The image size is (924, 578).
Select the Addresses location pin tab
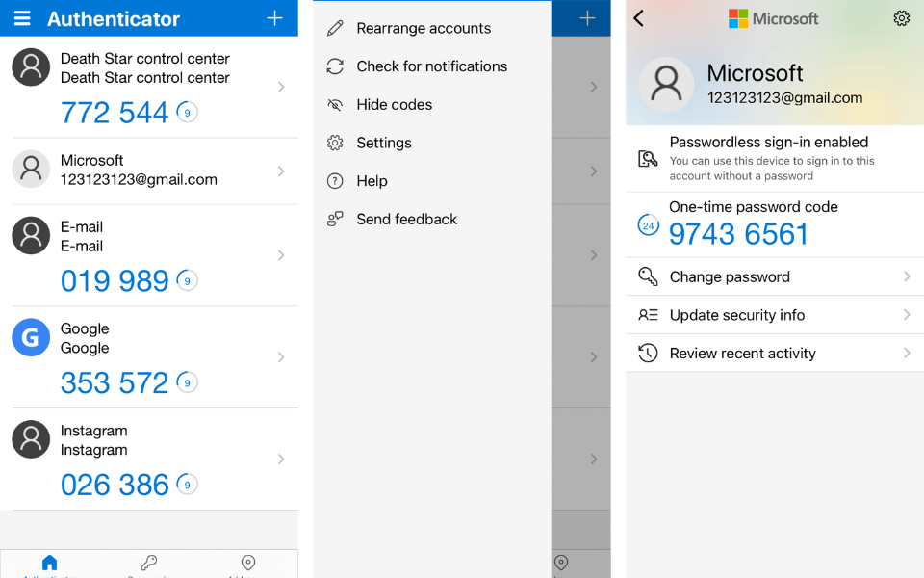tap(248, 562)
